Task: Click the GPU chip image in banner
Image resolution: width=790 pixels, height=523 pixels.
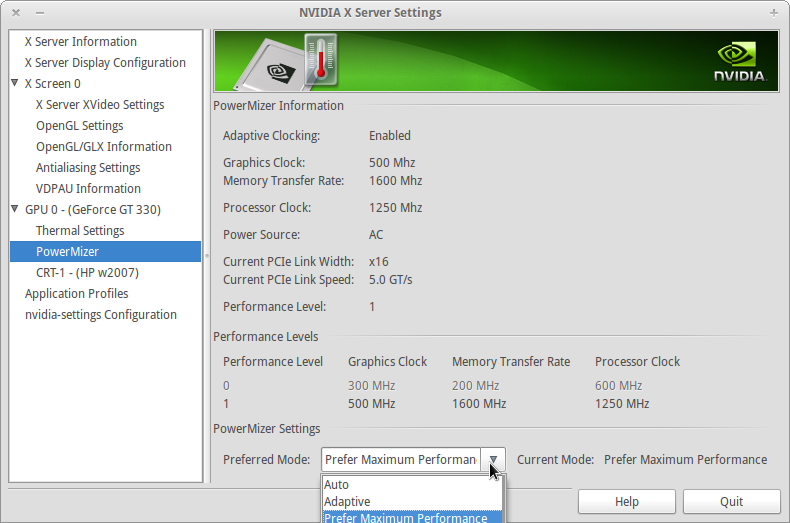Action: pos(270,68)
